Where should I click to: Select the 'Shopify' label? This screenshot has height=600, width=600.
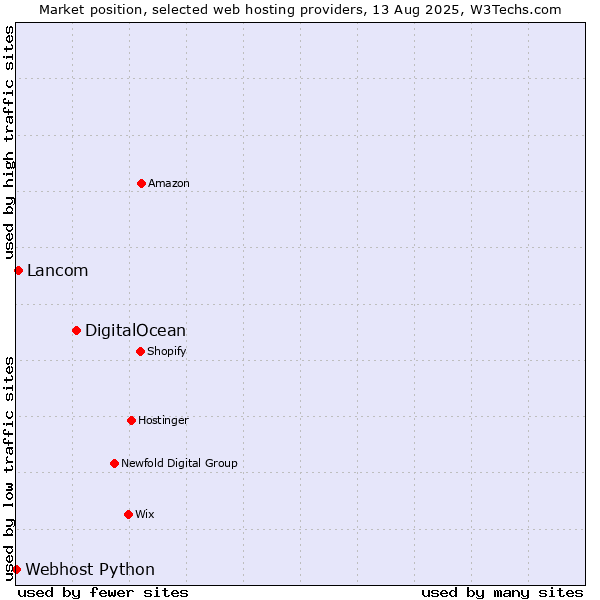click(x=166, y=351)
